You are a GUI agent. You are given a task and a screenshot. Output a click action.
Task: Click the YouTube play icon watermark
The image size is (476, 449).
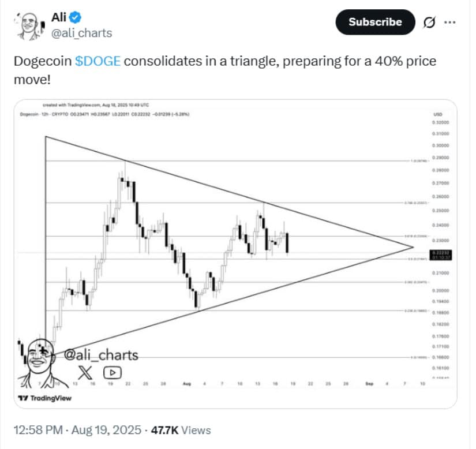[113, 372]
